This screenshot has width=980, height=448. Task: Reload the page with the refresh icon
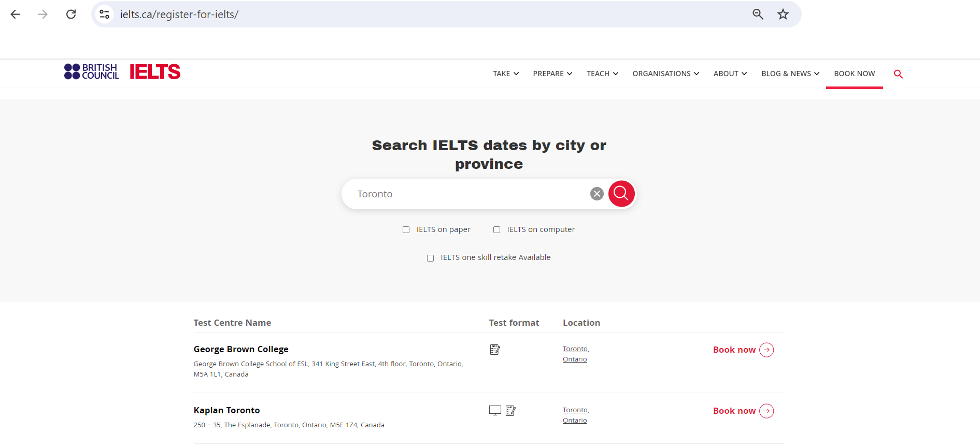pyautogui.click(x=71, y=15)
